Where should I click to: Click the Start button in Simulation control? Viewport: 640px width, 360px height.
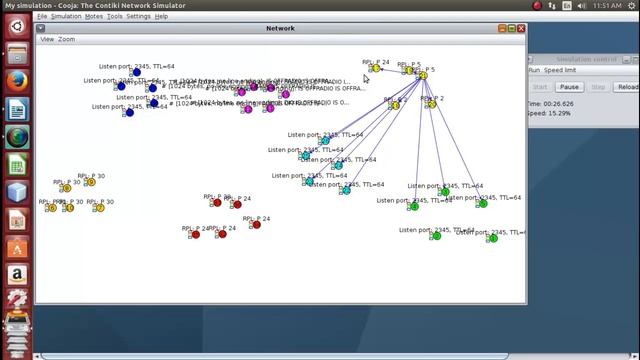coord(540,87)
